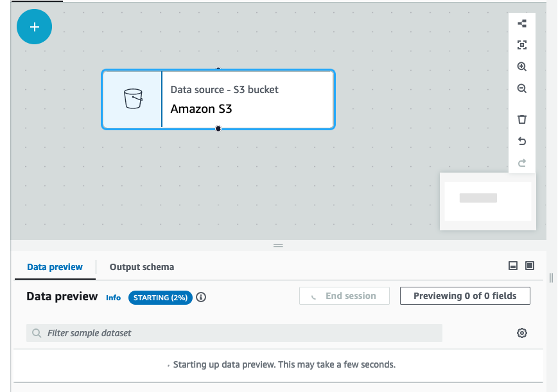The width and height of the screenshot is (558, 392).
Task: Click the STARTING (2%) progress badge
Action: pyautogui.click(x=160, y=297)
